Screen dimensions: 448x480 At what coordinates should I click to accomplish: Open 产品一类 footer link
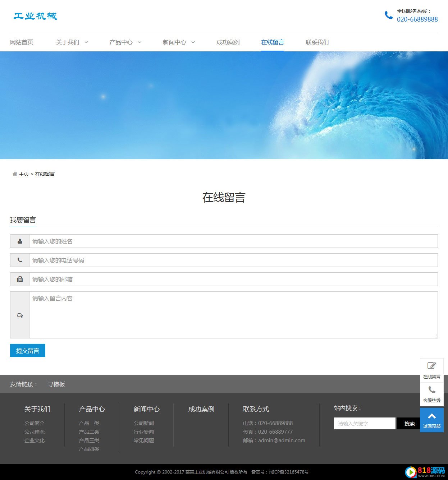pos(89,423)
